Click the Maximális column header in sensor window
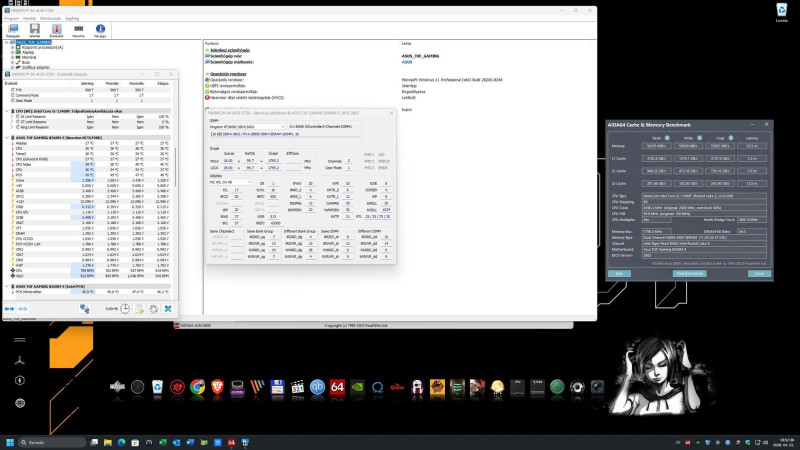 coord(136,83)
